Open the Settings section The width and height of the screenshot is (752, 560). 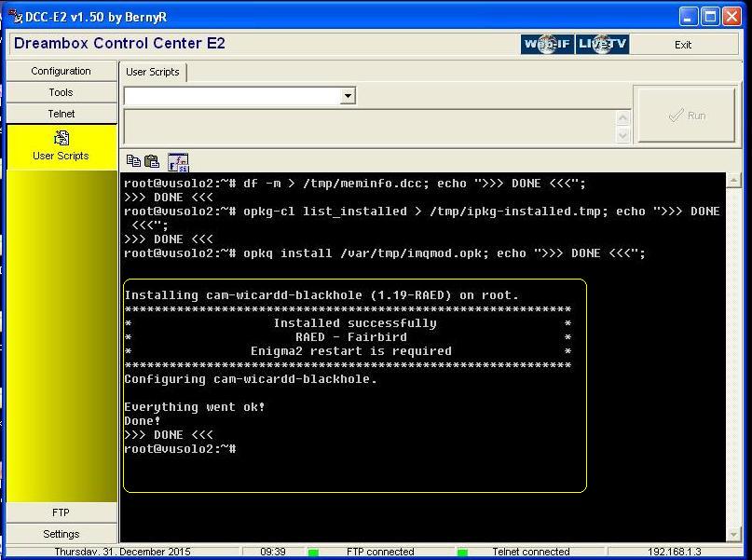[62, 534]
